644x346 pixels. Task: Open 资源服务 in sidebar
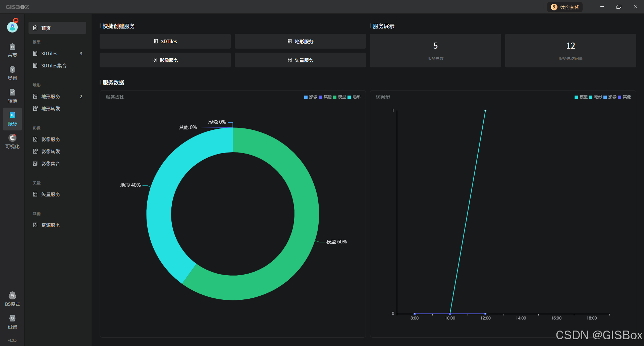[x=57, y=225]
